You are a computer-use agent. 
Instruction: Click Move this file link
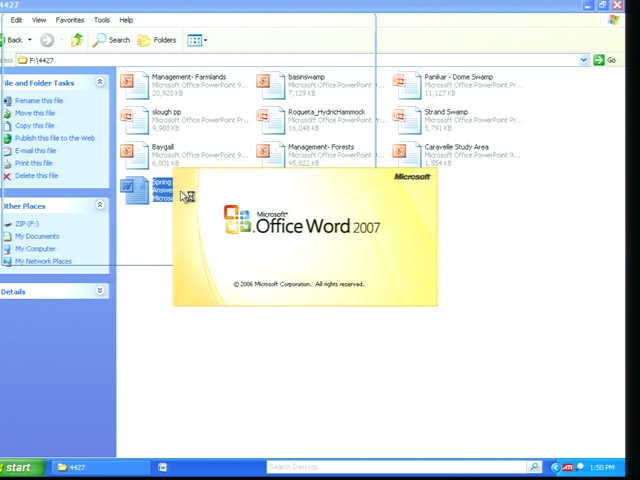tap(35, 113)
